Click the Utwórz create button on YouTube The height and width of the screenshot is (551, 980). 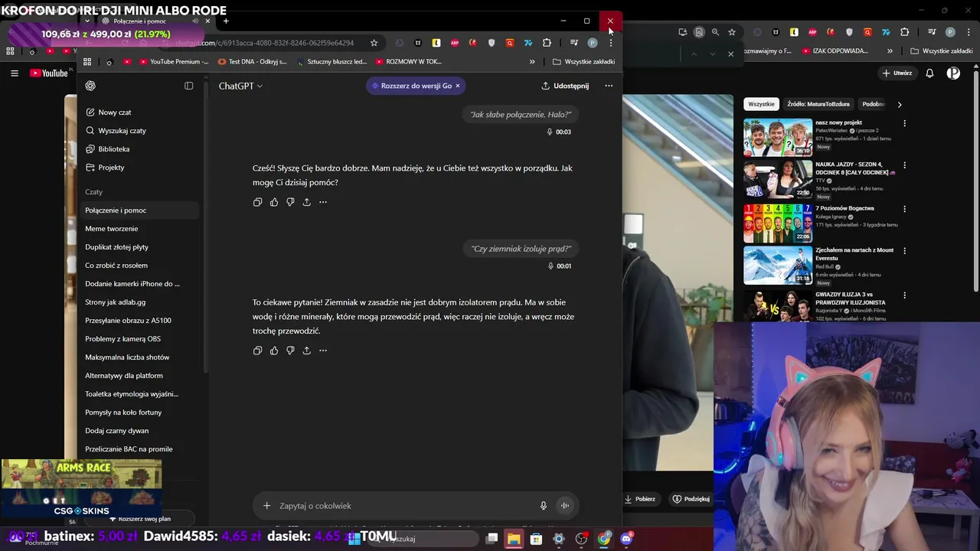pyautogui.click(x=897, y=73)
